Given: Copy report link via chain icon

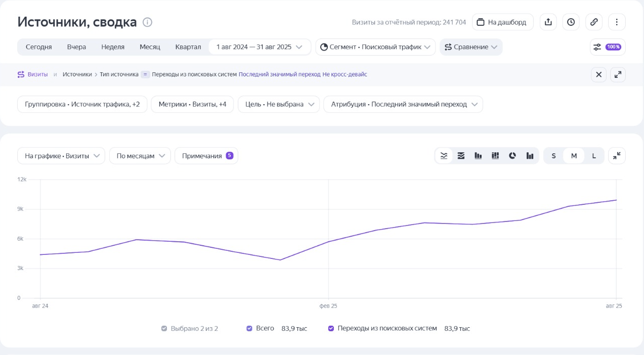Looking at the screenshot, I should [x=594, y=22].
